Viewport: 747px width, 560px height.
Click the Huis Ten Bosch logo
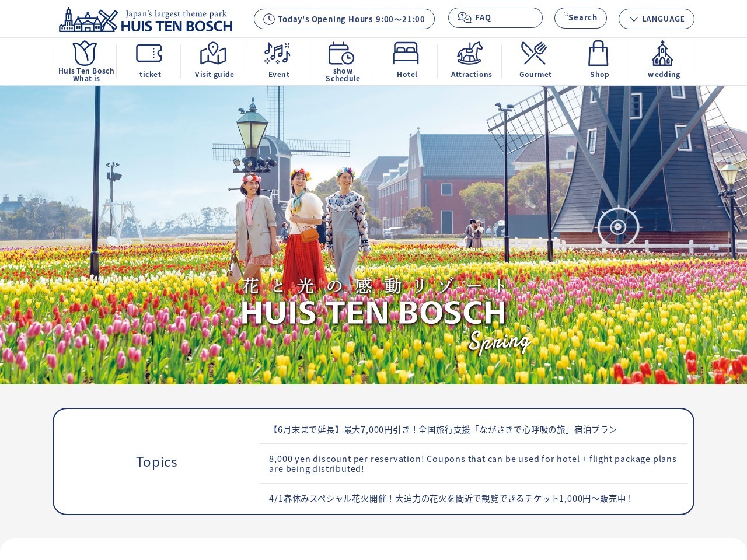146,20
